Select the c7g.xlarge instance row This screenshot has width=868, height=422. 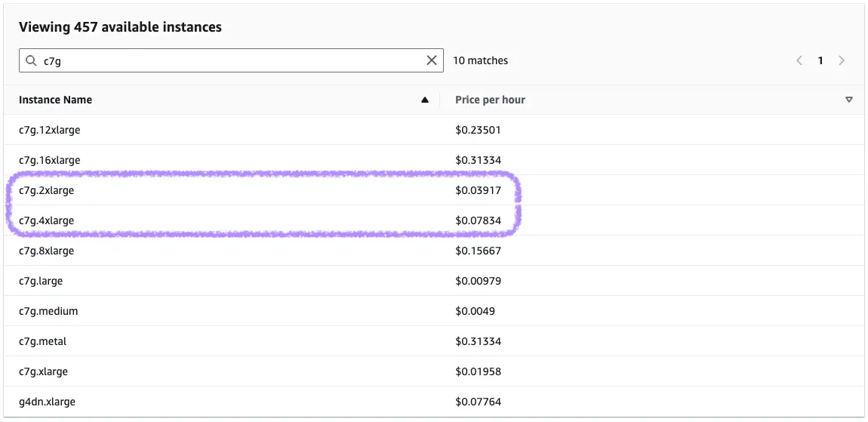point(44,371)
